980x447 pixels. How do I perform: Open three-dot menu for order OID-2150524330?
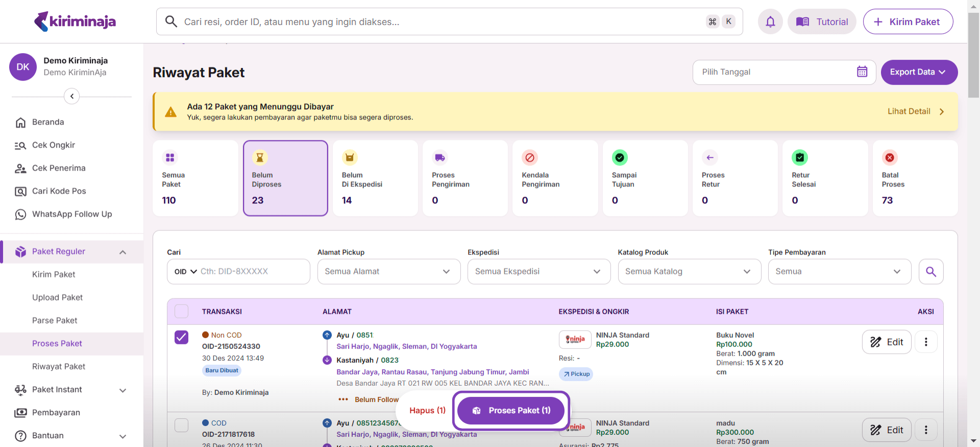click(x=926, y=342)
